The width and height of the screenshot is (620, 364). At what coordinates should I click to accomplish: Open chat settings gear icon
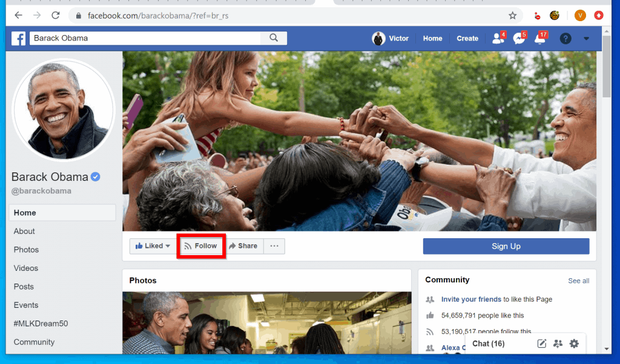574,343
